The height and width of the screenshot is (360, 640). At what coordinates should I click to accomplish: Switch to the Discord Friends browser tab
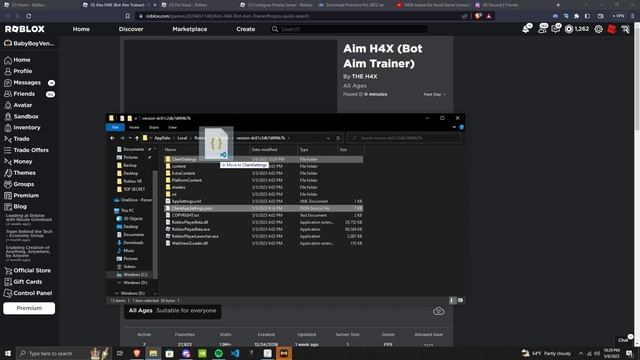point(500,5)
